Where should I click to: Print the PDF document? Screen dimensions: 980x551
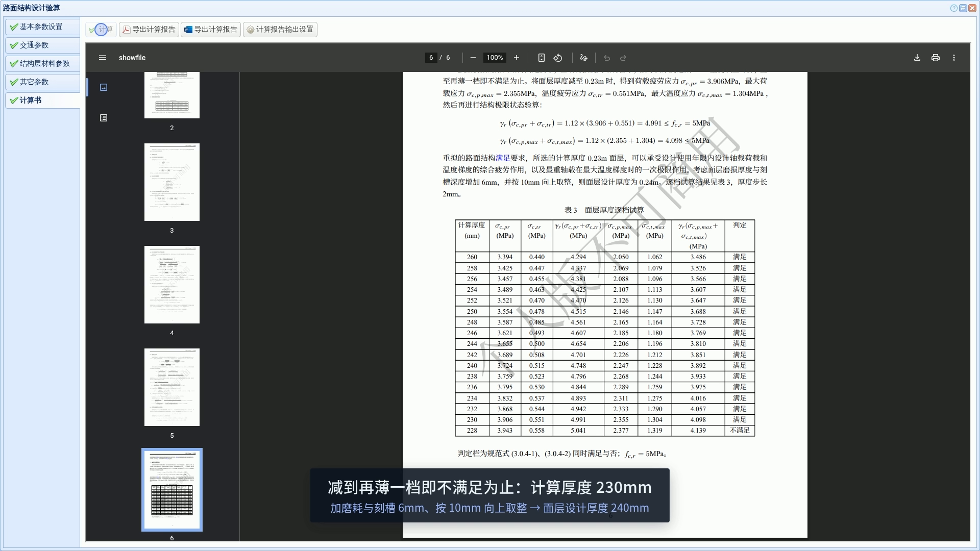[936, 58]
